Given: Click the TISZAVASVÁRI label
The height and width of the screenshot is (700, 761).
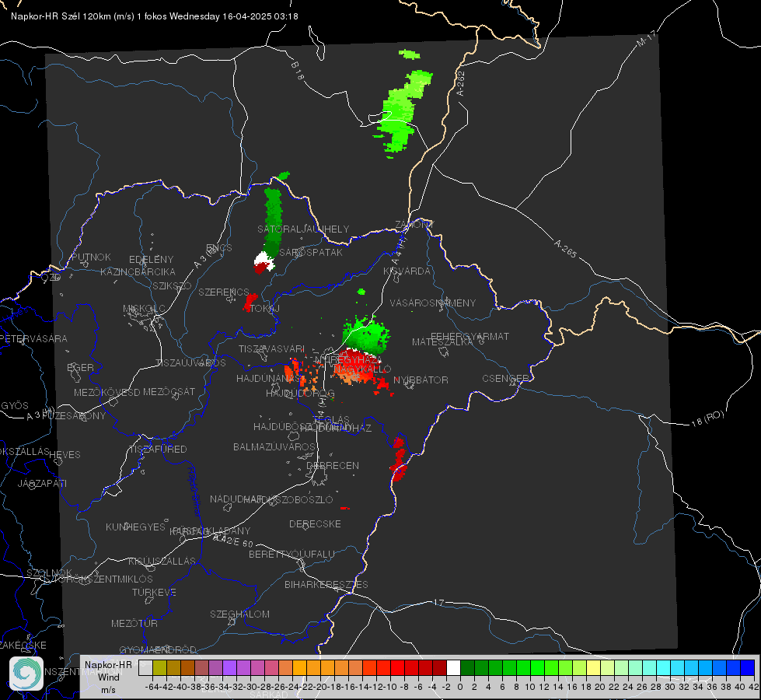Looking at the screenshot, I should (272, 348).
